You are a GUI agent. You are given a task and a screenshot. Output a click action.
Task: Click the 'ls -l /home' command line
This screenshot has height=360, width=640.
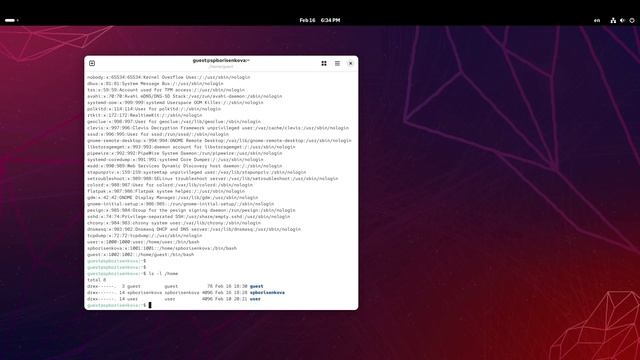[133, 273]
